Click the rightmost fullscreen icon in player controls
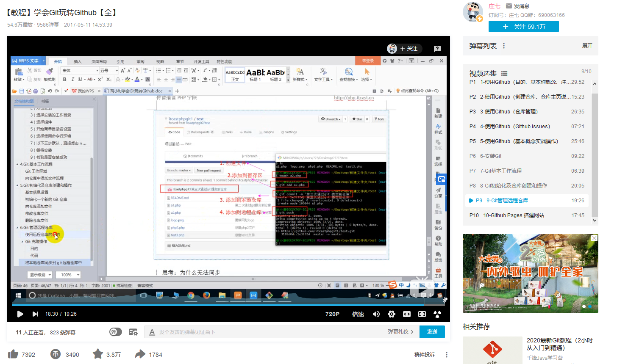 pyautogui.click(x=437, y=314)
